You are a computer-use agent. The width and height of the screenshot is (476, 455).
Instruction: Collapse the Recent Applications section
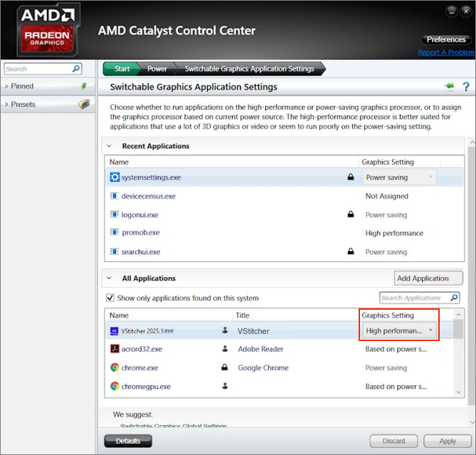pyautogui.click(x=109, y=146)
